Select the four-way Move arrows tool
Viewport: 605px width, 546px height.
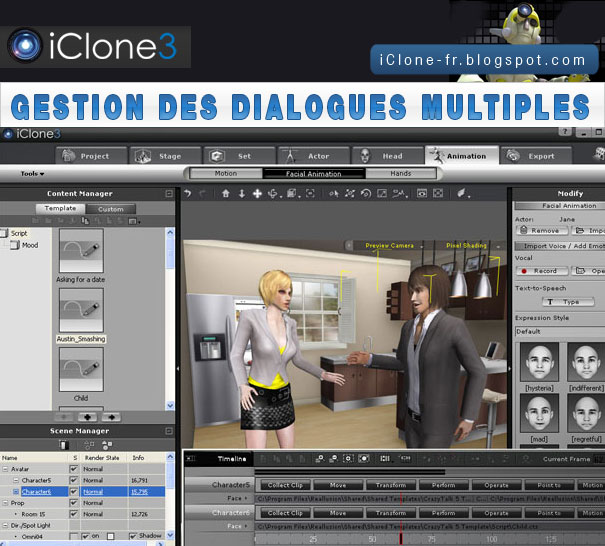click(x=257, y=193)
